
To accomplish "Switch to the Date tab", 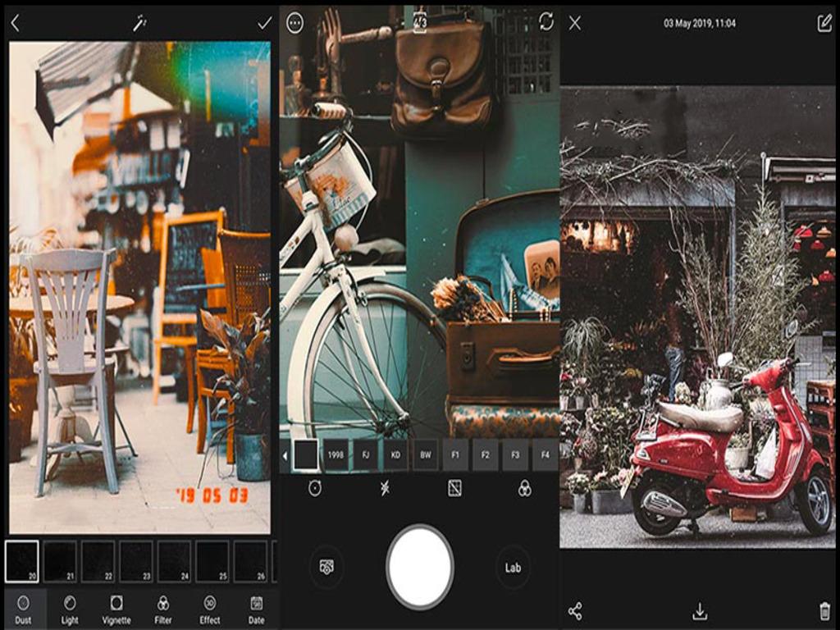I will pos(256,609).
